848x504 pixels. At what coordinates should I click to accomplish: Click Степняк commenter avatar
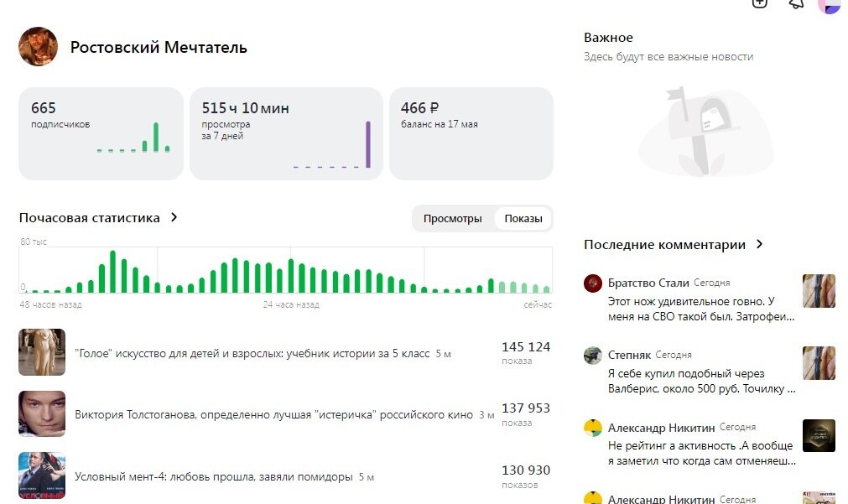coord(593,356)
